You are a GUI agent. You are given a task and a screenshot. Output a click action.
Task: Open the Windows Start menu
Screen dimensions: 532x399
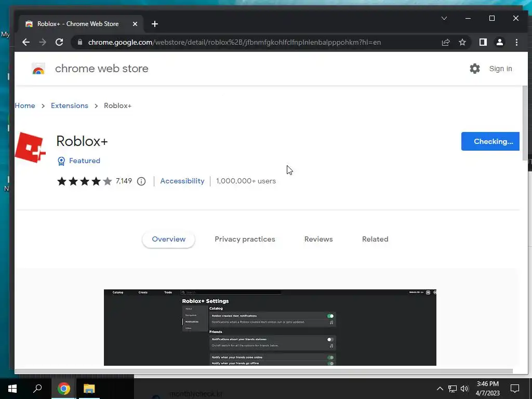[x=12, y=389]
